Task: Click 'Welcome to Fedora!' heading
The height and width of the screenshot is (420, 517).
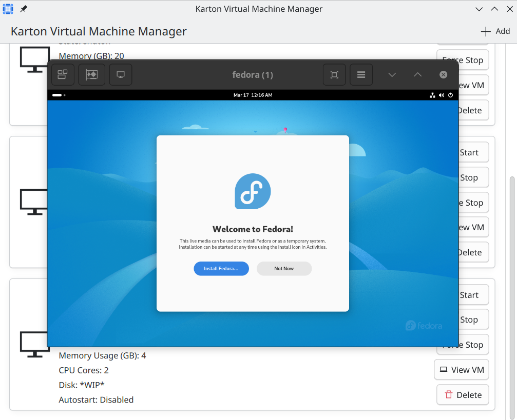Action: pos(253,229)
